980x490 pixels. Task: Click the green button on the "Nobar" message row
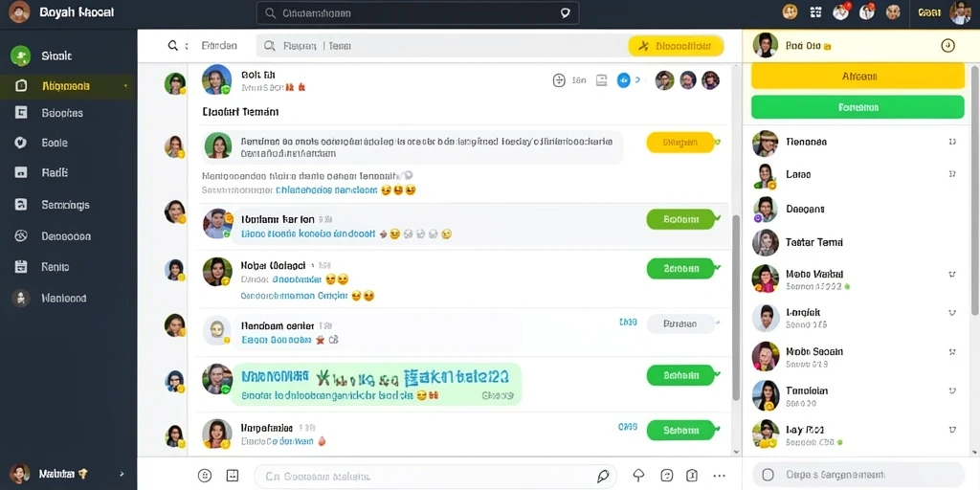click(680, 269)
